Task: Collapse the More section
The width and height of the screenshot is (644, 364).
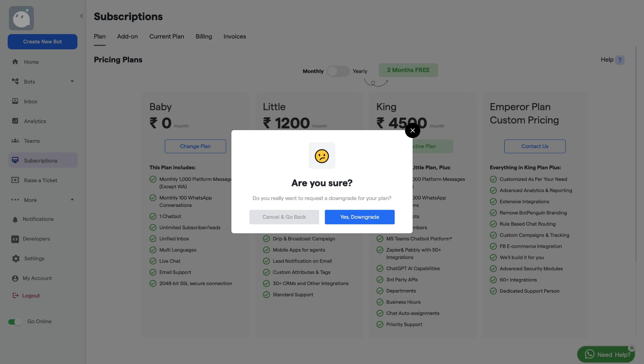Action: (72, 200)
